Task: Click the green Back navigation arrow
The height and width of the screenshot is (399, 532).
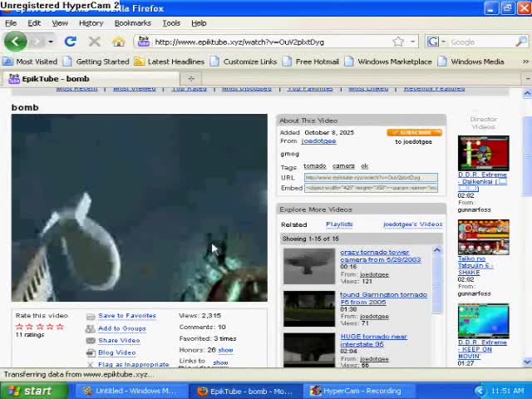Action: tap(15, 42)
